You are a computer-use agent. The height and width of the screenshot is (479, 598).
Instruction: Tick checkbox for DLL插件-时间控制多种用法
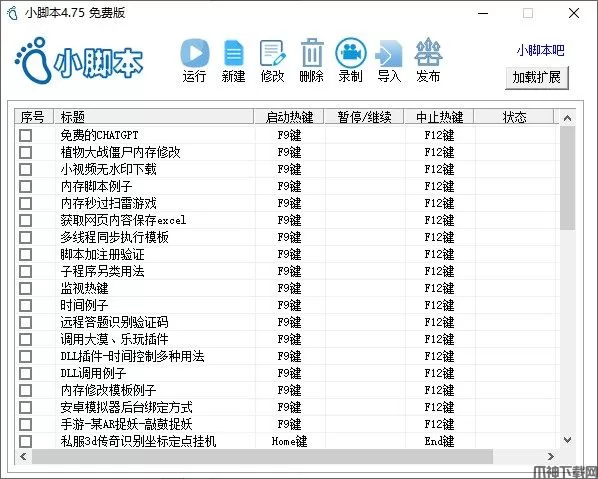coord(26,357)
